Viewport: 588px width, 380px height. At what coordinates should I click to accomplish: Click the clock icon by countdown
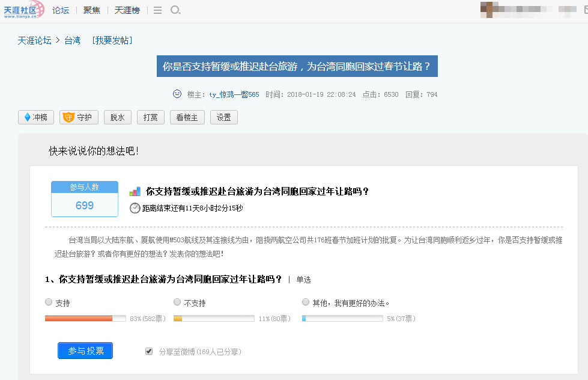point(135,208)
